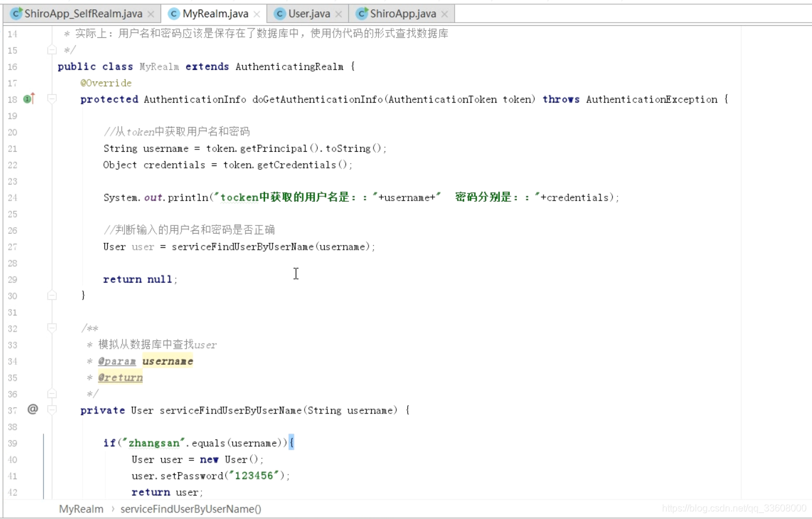This screenshot has height=519, width=812.
Task: Click the doGetAuthenticationInfo method name
Action: (x=318, y=99)
